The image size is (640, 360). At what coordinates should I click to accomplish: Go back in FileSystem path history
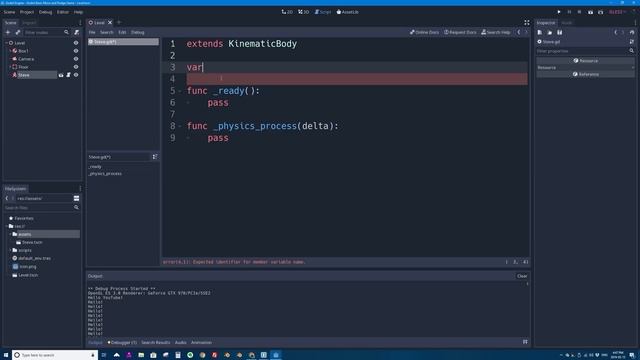(x=7, y=198)
